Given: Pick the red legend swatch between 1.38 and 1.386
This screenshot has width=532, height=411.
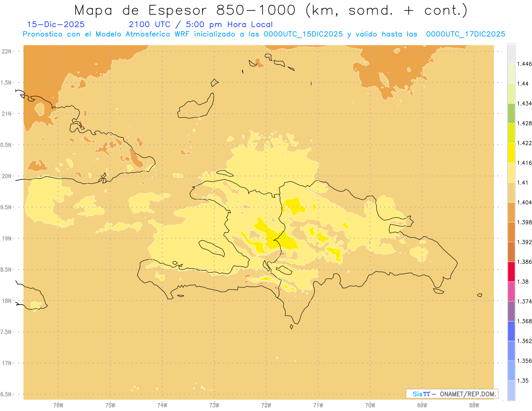Looking at the screenshot, I should pos(511,271).
